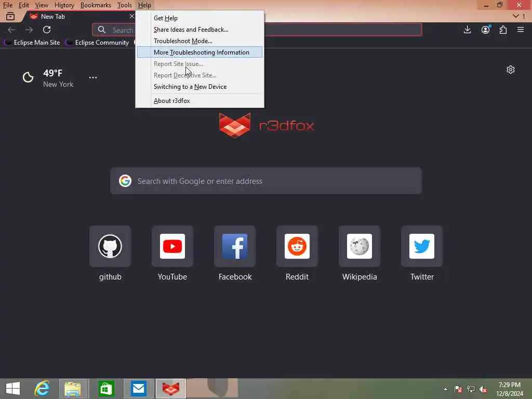Open the Extensions puzzle icon
The height and width of the screenshot is (399, 532).
503,30
